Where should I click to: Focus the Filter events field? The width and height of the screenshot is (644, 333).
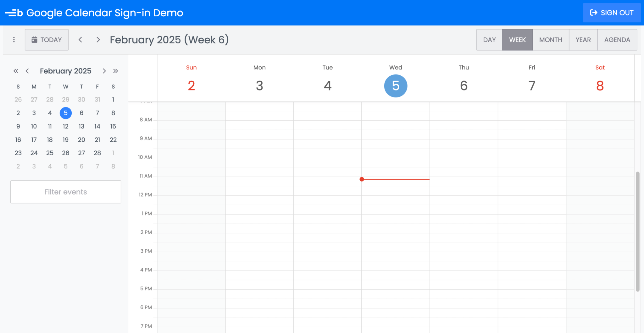[x=66, y=192]
